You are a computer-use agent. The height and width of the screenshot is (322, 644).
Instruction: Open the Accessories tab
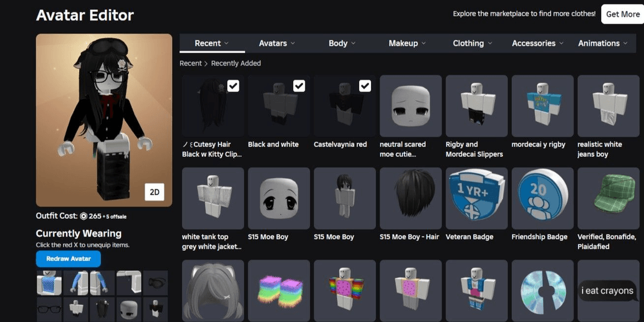pos(537,43)
